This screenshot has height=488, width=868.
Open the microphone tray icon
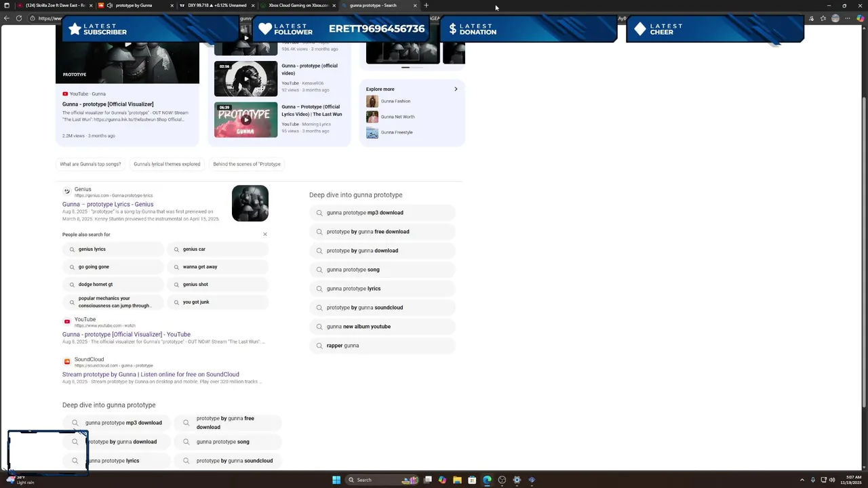click(813, 480)
